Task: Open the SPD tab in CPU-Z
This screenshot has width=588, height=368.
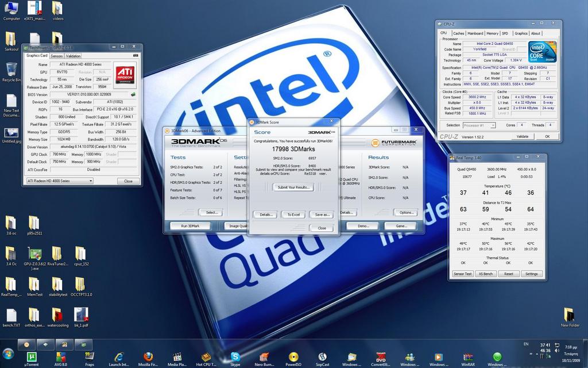Action: [x=505, y=33]
